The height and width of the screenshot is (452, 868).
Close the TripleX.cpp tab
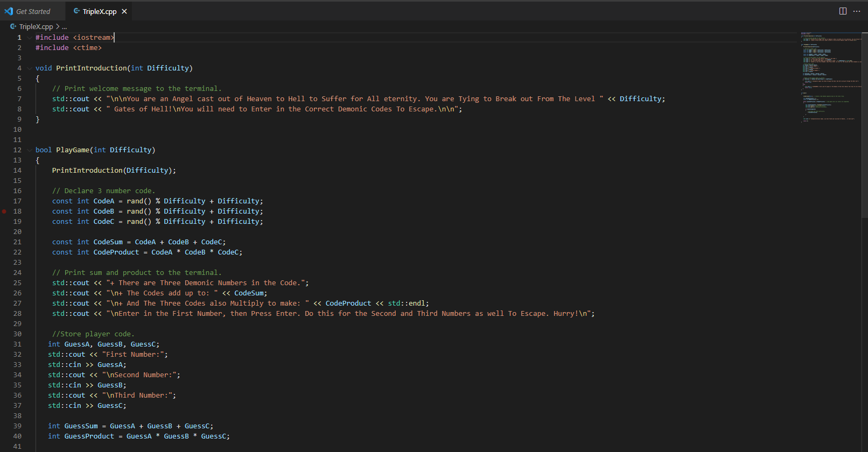pyautogui.click(x=124, y=11)
